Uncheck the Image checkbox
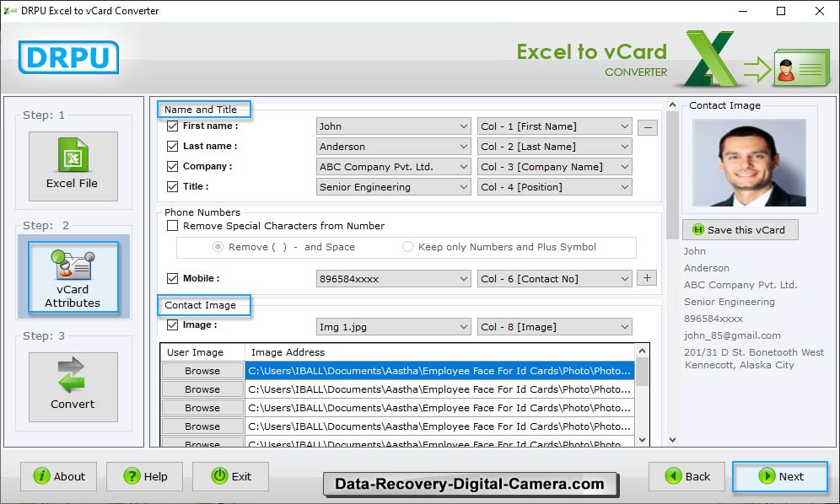 173,324
